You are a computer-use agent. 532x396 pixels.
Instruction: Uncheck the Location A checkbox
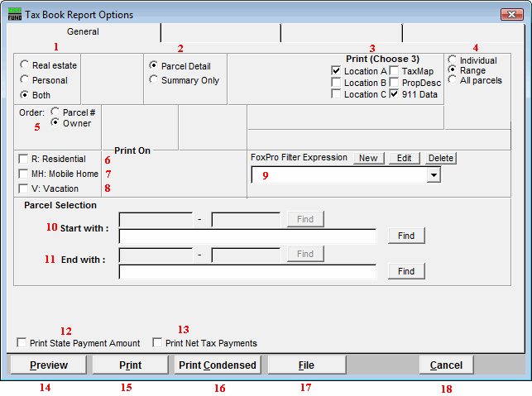click(x=336, y=72)
